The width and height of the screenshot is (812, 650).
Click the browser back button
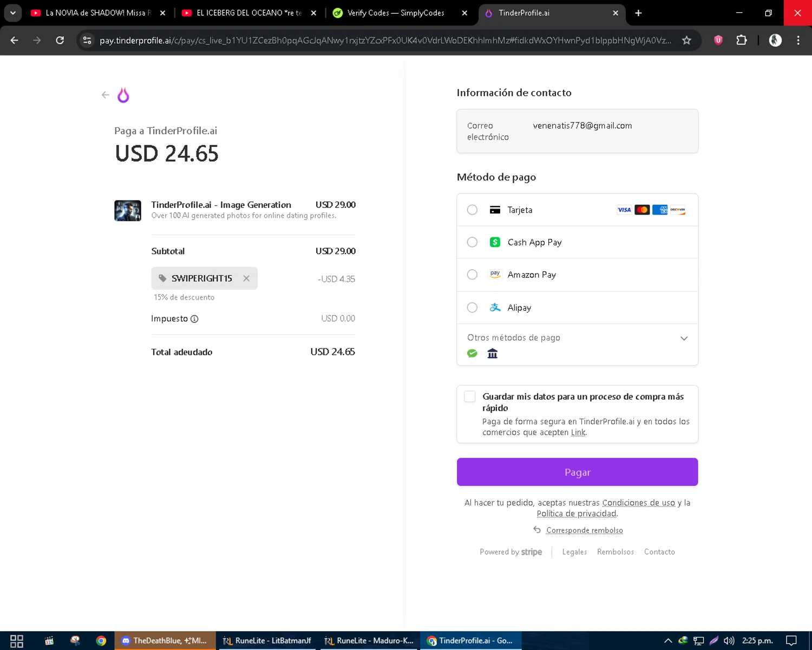15,40
